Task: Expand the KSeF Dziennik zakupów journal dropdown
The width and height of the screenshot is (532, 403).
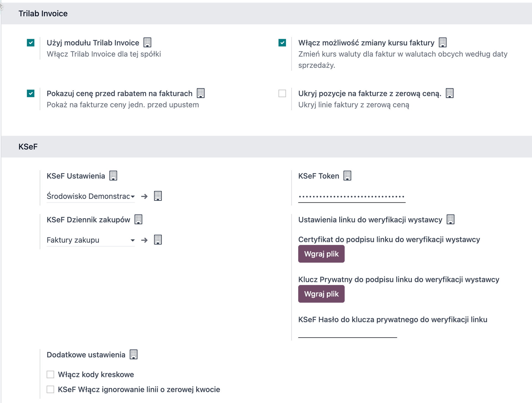Action: coord(90,240)
